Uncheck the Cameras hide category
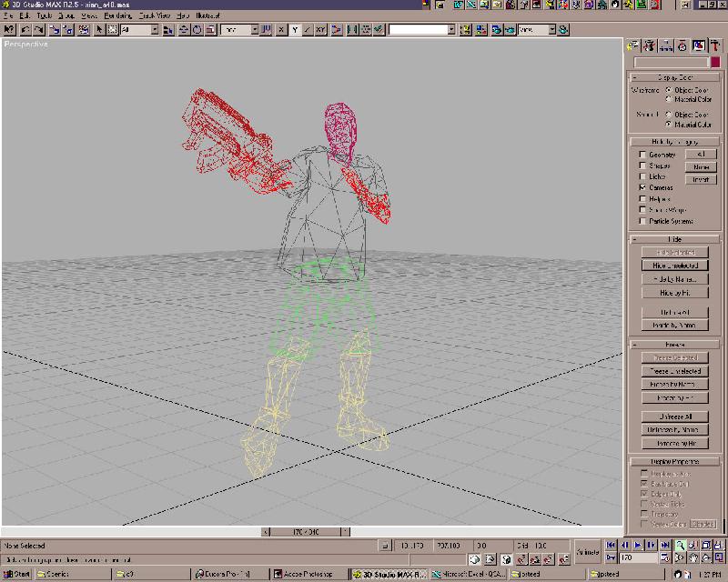The height and width of the screenshot is (582, 728). tap(642, 187)
